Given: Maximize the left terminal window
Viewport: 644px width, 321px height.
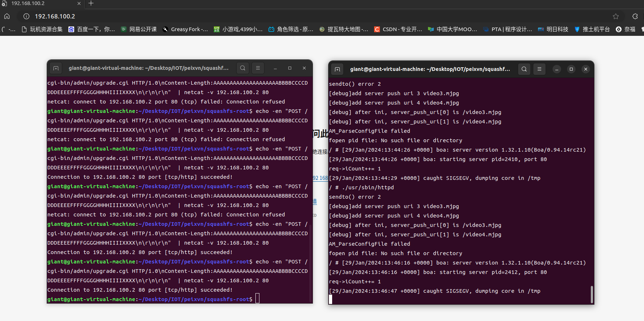Looking at the screenshot, I should [x=290, y=68].
